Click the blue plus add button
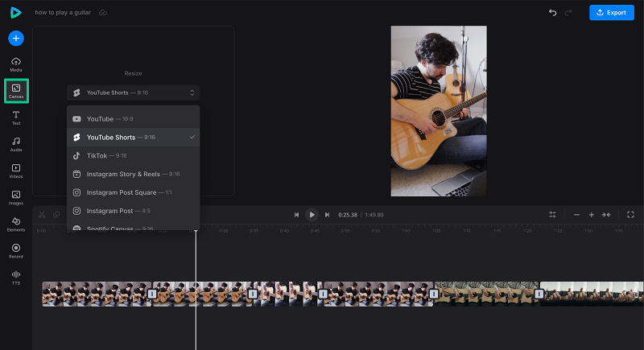Screen dimensions: 644x350 click(16, 38)
